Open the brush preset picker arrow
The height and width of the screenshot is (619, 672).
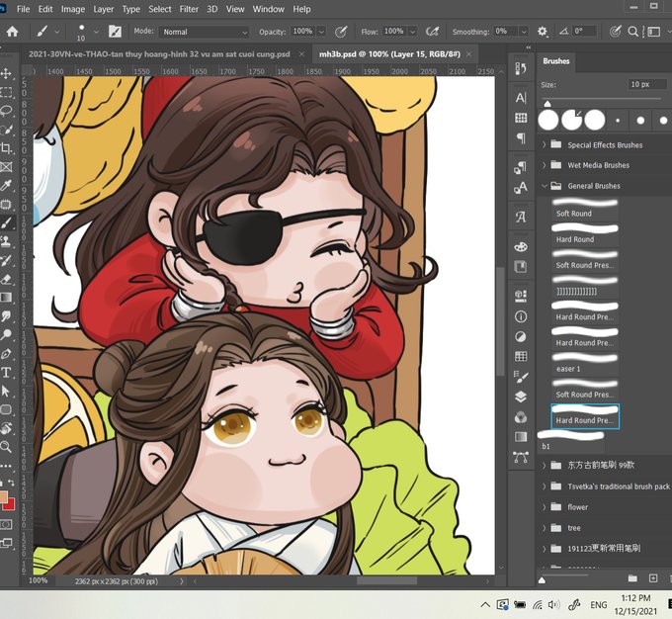(96, 32)
